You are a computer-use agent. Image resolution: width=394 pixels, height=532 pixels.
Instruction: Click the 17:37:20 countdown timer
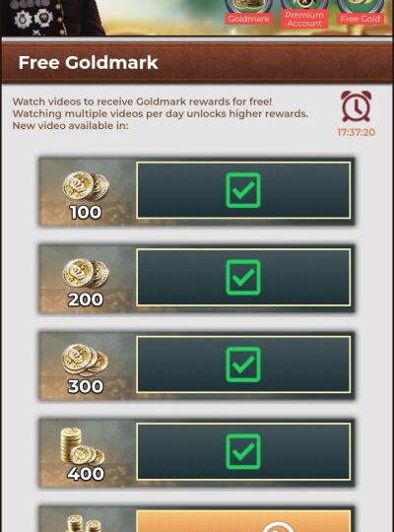coord(356,132)
